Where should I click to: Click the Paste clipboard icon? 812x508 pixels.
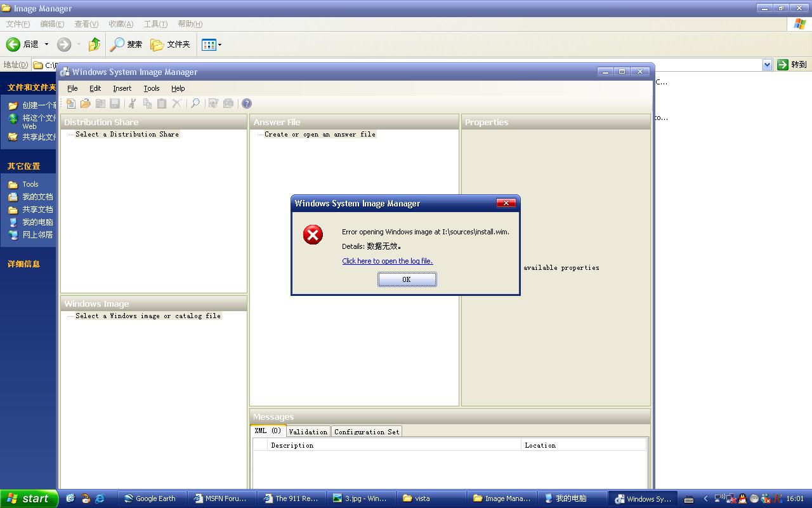[162, 104]
